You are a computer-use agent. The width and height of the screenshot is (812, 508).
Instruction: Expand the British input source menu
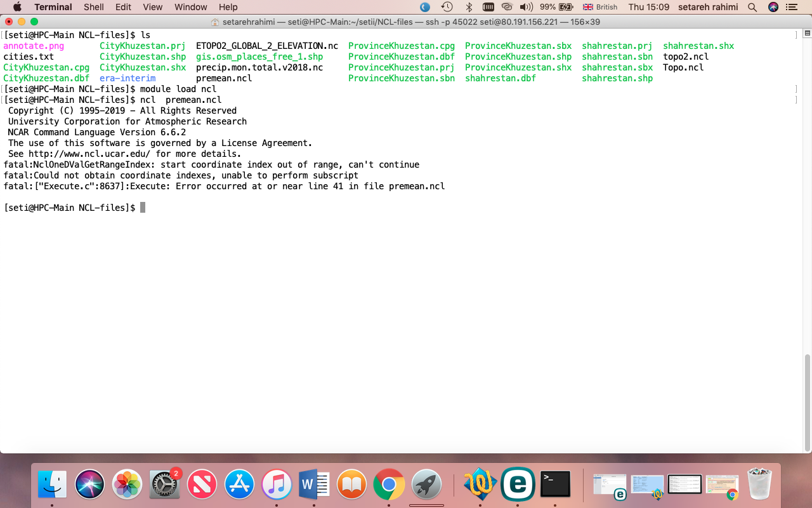click(x=600, y=7)
